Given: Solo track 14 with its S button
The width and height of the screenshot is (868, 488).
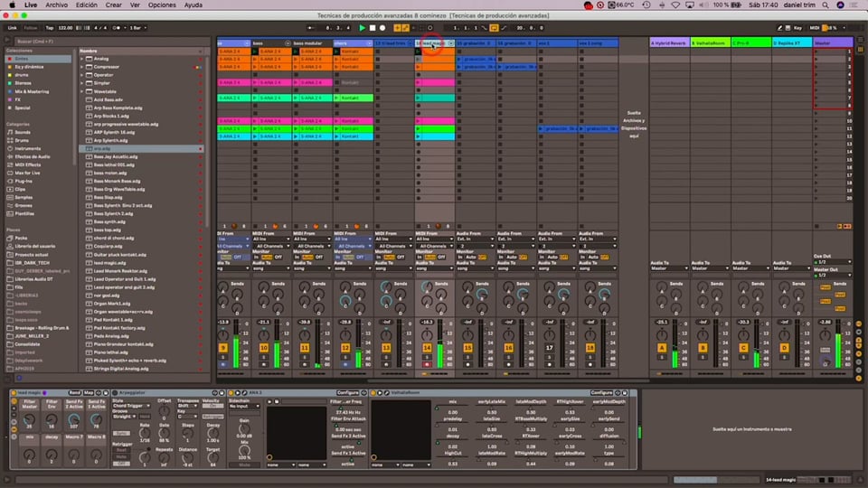Looking at the screenshot, I should [x=427, y=358].
